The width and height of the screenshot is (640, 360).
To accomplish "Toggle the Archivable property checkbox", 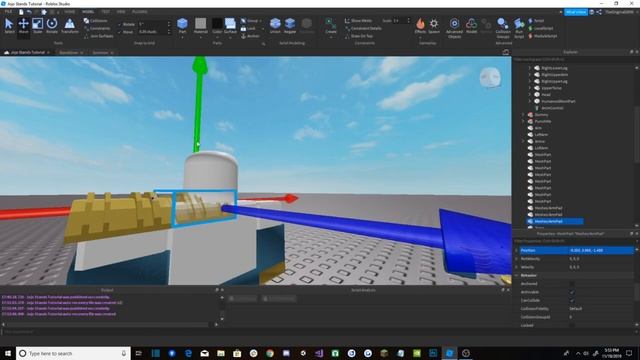I will [x=572, y=292].
